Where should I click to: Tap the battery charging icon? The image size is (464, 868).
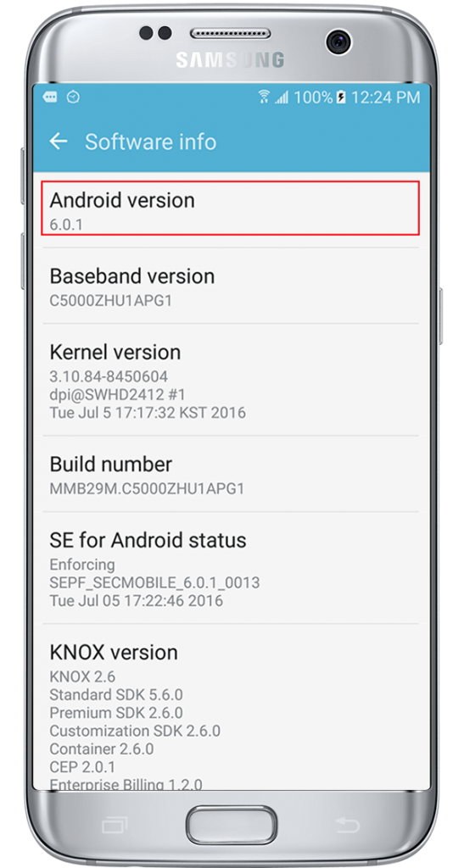(x=341, y=98)
